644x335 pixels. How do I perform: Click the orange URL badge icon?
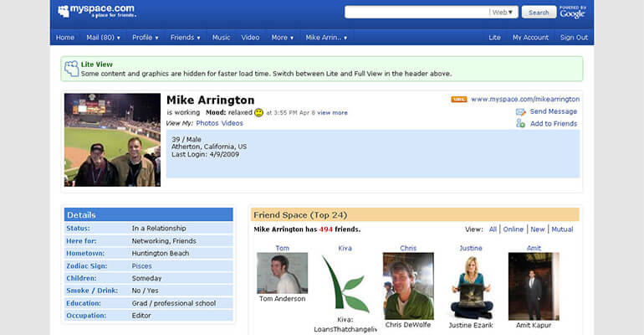[458, 99]
